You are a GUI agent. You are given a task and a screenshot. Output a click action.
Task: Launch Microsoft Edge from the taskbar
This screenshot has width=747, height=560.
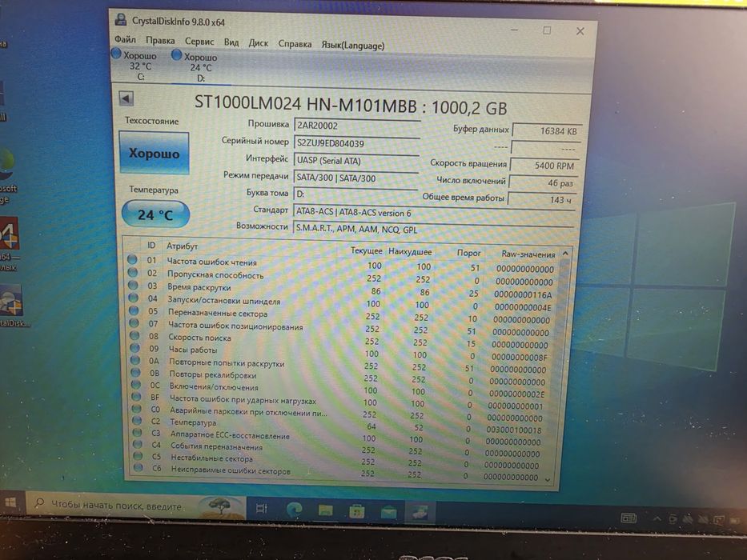tap(294, 510)
